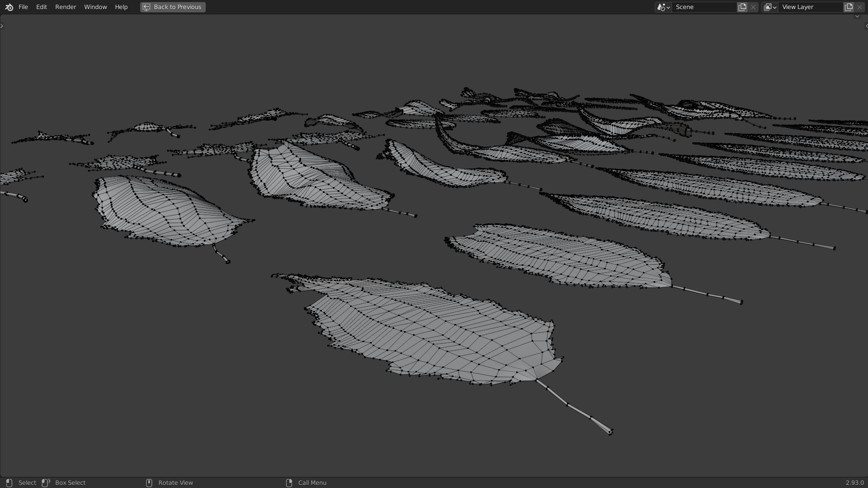The width and height of the screenshot is (868, 488).
Task: Open the Window menu
Action: [x=95, y=7]
